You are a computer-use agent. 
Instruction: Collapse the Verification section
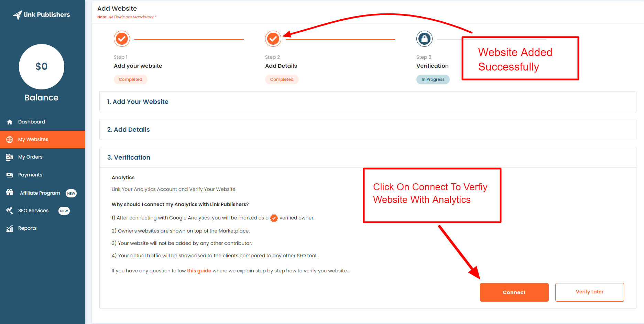click(x=129, y=157)
